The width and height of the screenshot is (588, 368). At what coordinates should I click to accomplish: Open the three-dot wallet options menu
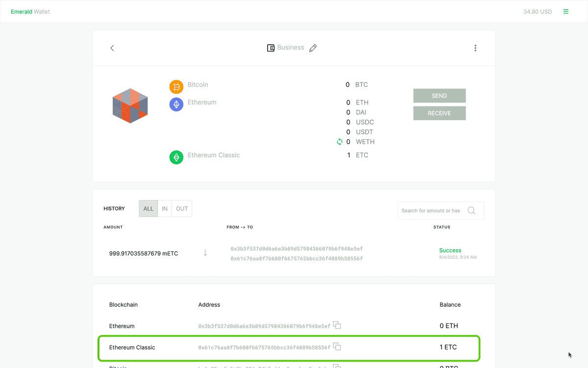[475, 48]
